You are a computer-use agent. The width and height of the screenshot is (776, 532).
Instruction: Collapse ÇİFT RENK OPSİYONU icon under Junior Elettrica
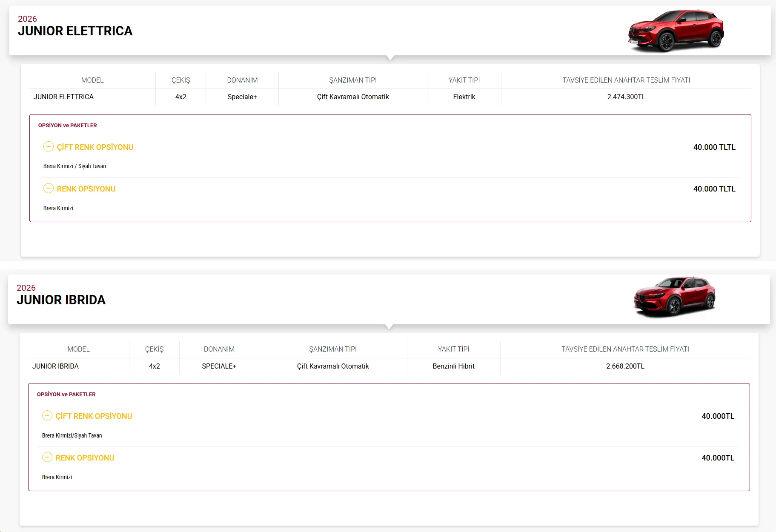click(x=49, y=146)
